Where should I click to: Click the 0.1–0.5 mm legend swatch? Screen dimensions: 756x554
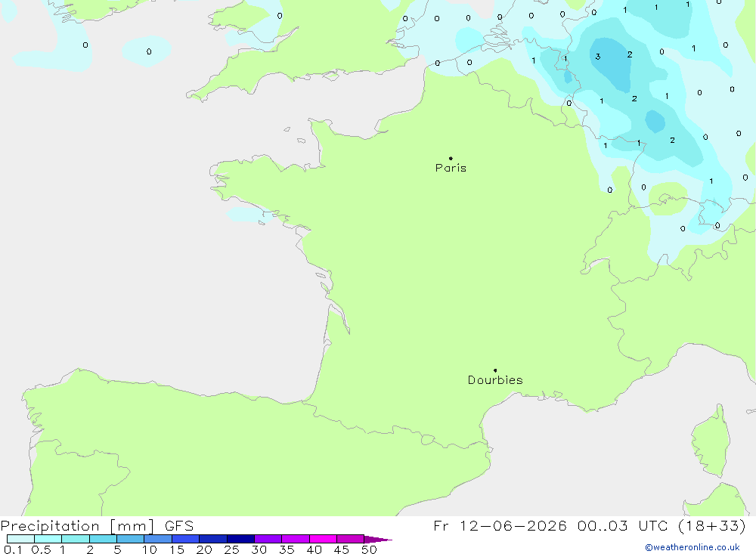[20, 539]
